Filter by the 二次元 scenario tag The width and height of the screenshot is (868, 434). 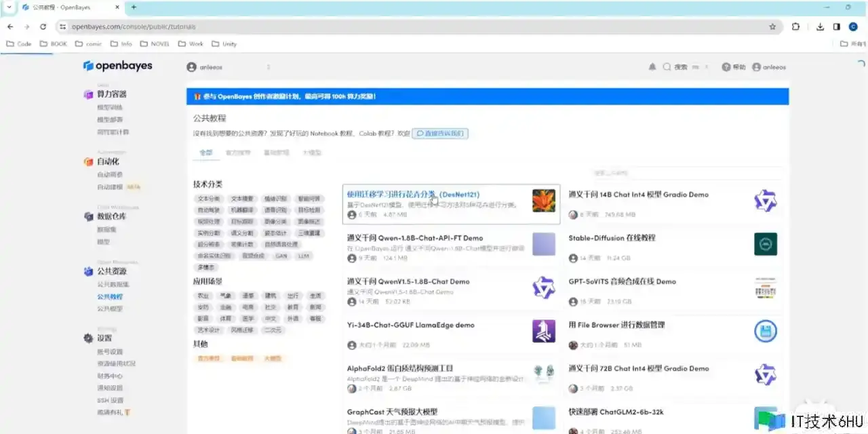tap(273, 330)
